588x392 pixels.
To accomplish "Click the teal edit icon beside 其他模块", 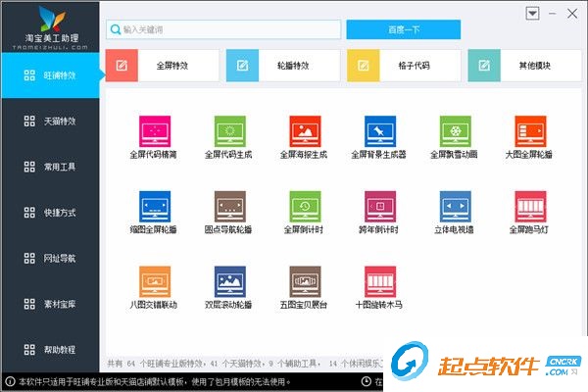I will [484, 66].
